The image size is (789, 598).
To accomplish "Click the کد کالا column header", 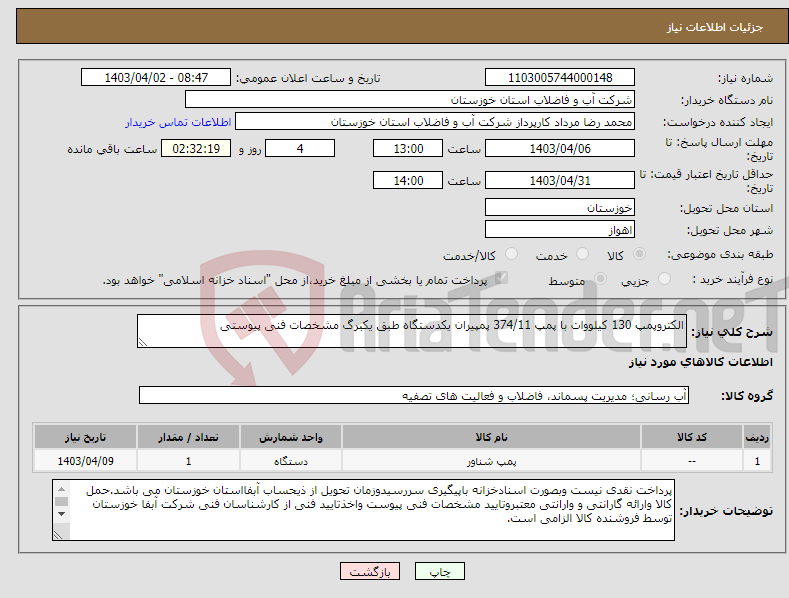I will click(692, 437).
